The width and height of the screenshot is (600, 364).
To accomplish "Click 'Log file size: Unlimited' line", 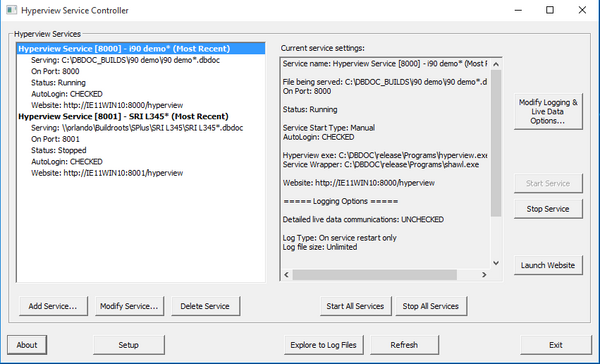I will click(x=320, y=247).
